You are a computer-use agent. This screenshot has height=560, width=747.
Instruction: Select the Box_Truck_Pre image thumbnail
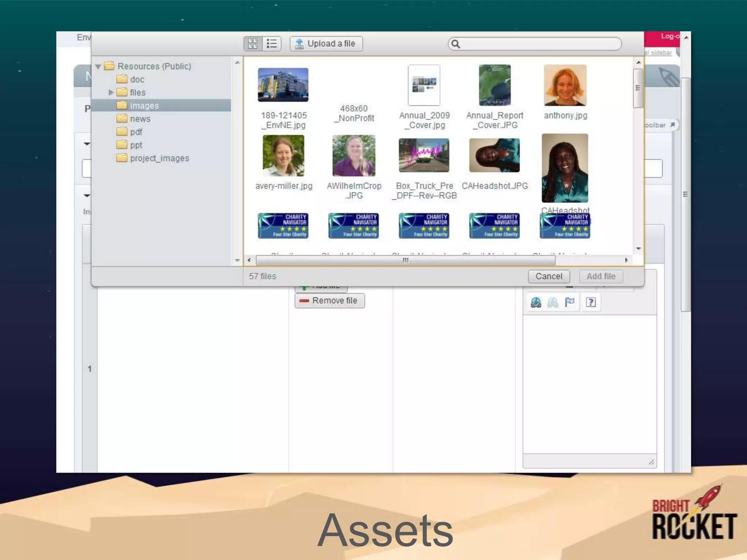coord(424,156)
